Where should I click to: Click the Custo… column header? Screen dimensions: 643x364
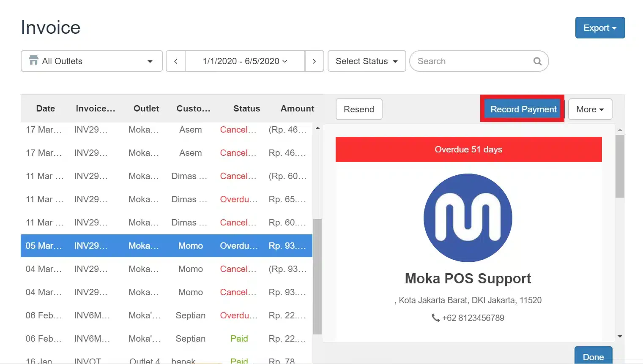pyautogui.click(x=193, y=109)
